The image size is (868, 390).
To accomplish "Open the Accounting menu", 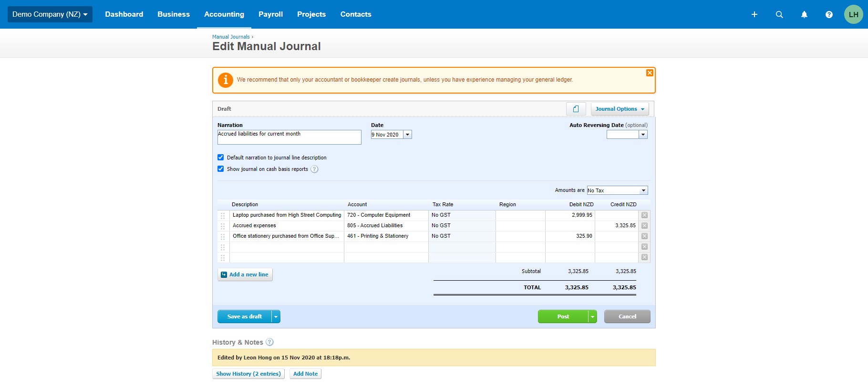I will click(224, 14).
